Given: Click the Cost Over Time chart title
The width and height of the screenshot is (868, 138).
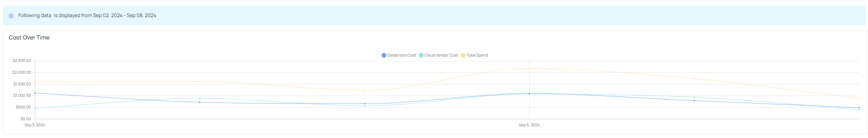Looking at the screenshot, I should [29, 38].
